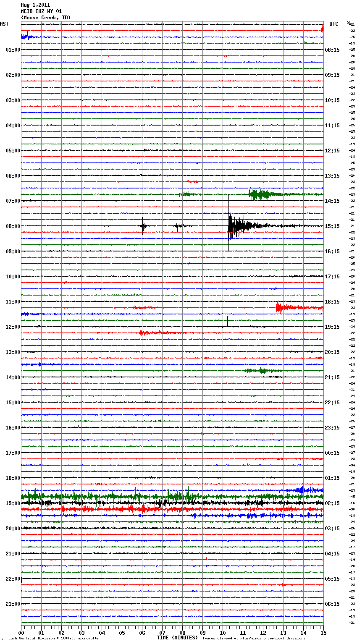Select the 02:15 UTC time label
This screenshot has height=644, width=357.
pos(332,503)
